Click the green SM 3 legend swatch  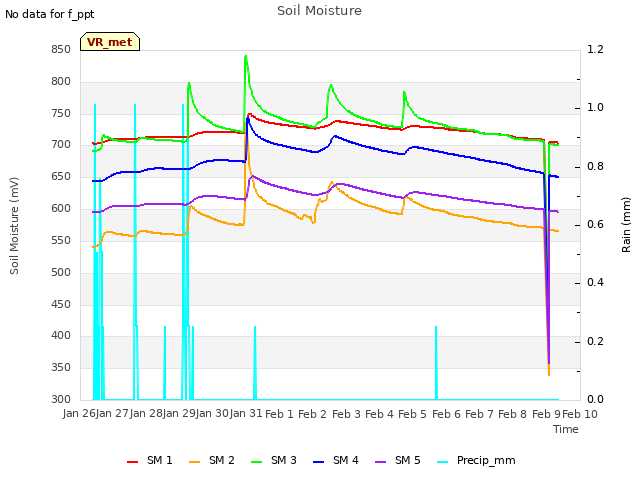(x=257, y=462)
